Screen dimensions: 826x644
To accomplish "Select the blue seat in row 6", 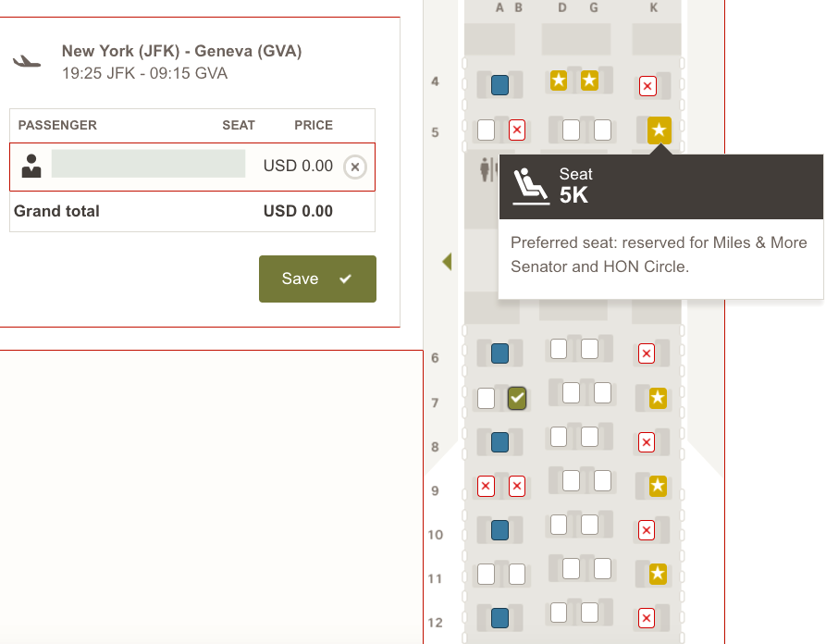I will (x=499, y=353).
